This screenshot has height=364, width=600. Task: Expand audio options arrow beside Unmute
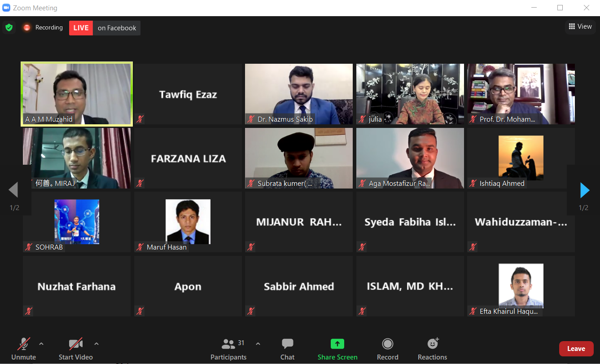(x=41, y=344)
